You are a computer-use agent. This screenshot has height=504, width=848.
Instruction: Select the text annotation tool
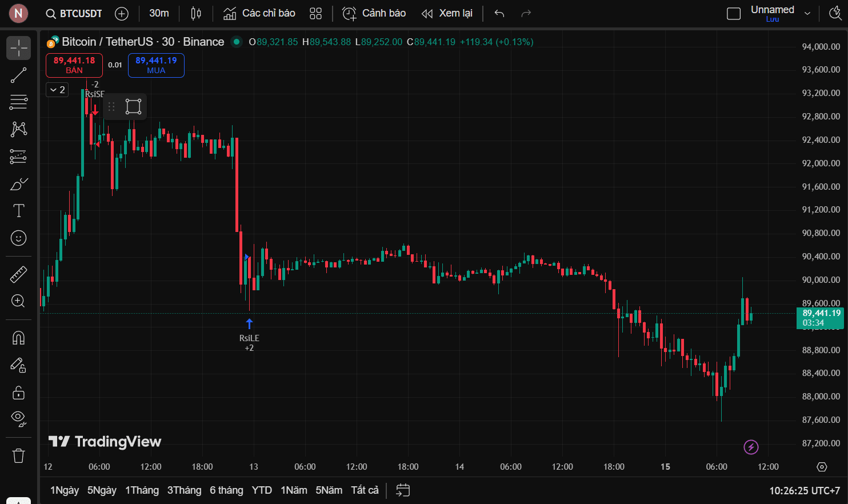[x=18, y=210]
